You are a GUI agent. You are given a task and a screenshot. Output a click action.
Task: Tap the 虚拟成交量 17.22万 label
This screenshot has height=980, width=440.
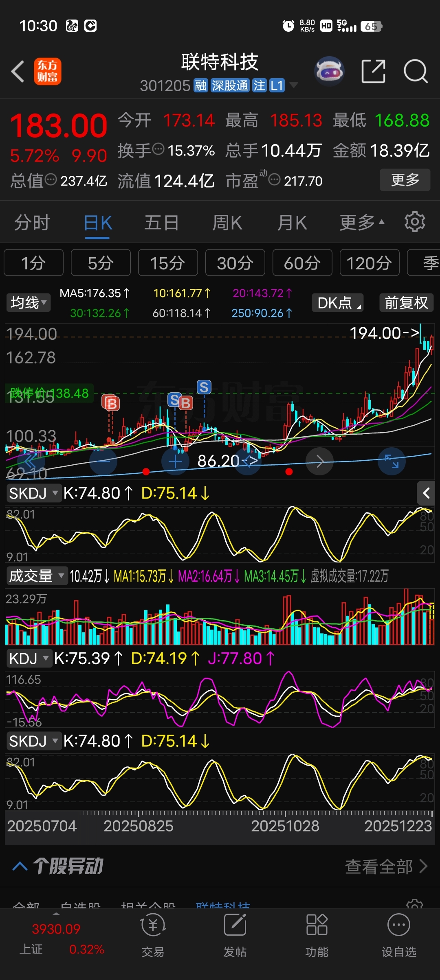coord(350,576)
